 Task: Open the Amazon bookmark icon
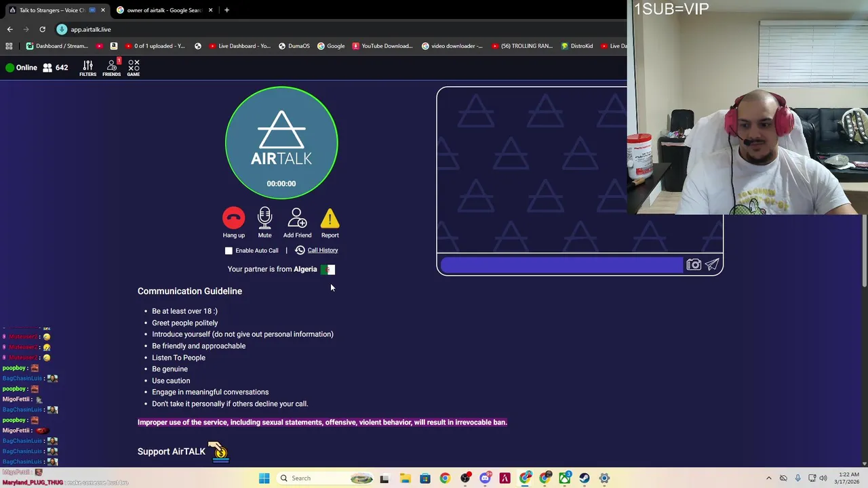[x=113, y=46]
